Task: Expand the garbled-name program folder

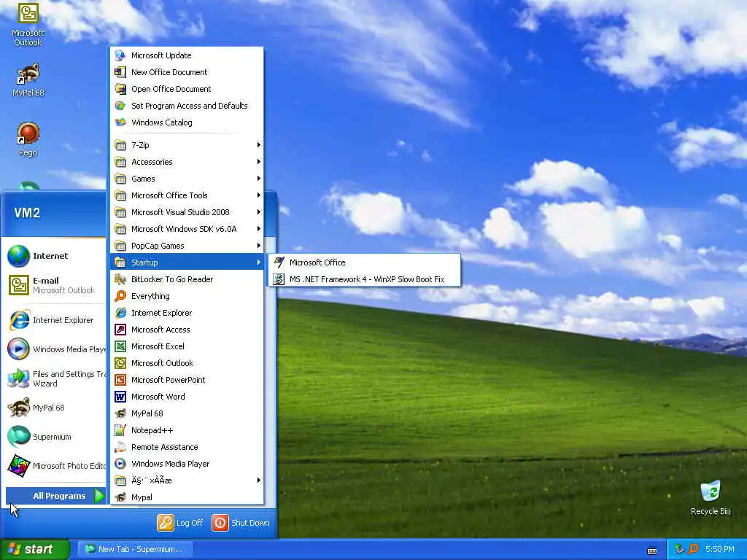Action: tap(187, 481)
